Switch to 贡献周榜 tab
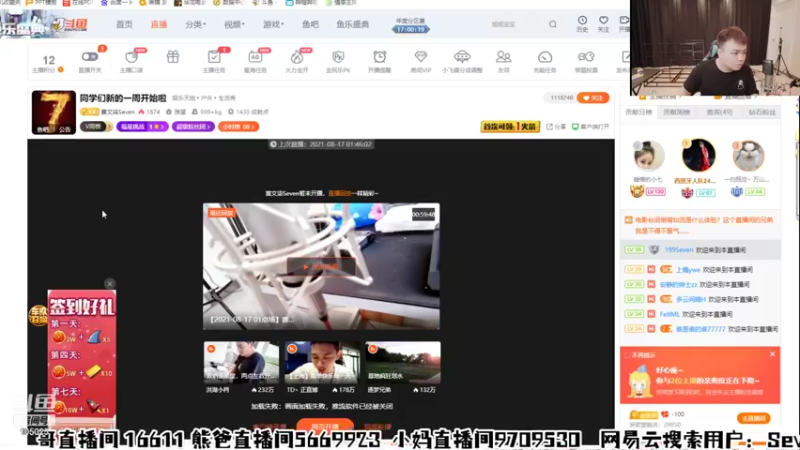The image size is (800, 450). (677, 112)
